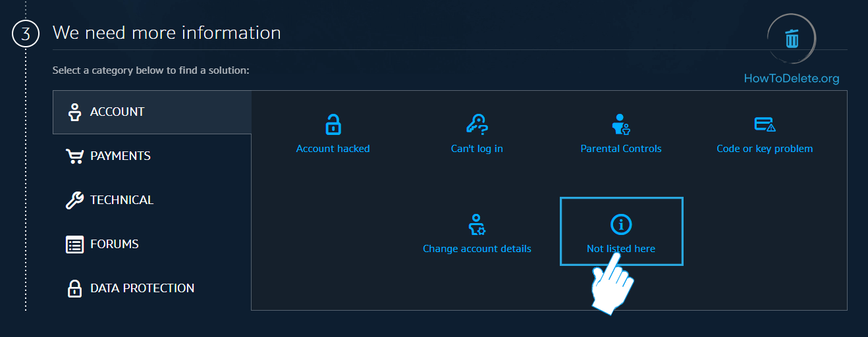Click the padlock icon beside Data Protection
Screen dimensions: 868x337
coord(74,288)
